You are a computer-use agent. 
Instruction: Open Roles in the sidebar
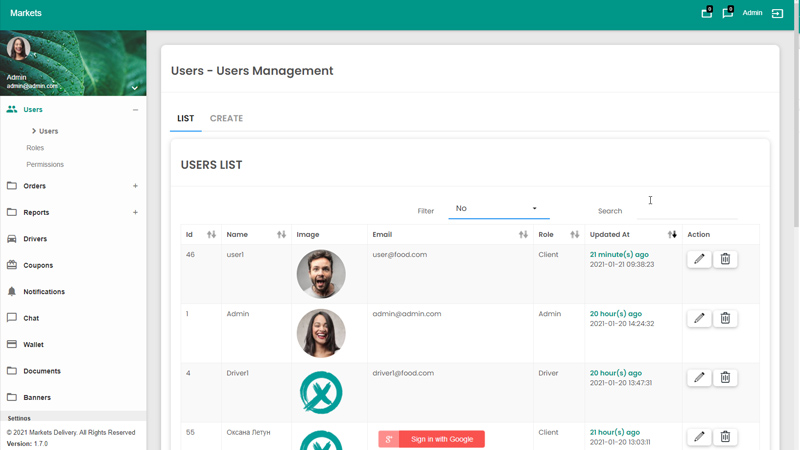click(35, 148)
